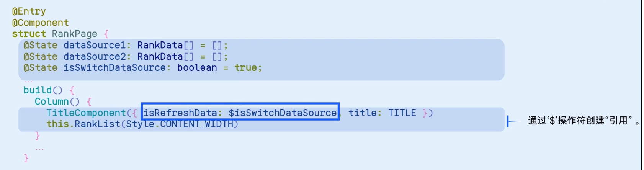The height and width of the screenshot is (170, 644).
Task: Click the dataSource1 variable name
Action: pos(95,45)
